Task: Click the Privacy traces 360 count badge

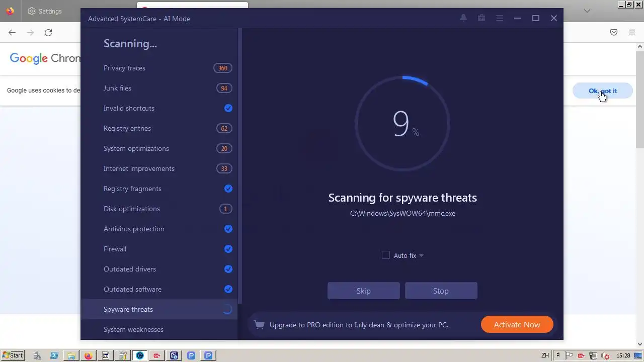Action: 223,68
